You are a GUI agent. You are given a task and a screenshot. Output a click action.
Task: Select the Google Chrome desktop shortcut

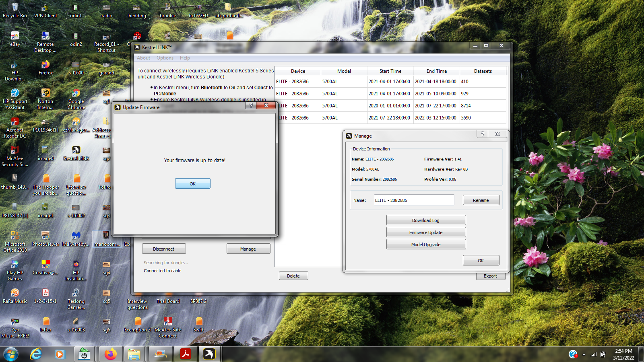point(76,99)
